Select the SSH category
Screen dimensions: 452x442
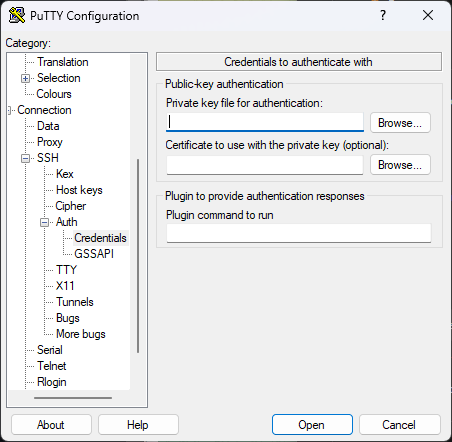tap(48, 158)
